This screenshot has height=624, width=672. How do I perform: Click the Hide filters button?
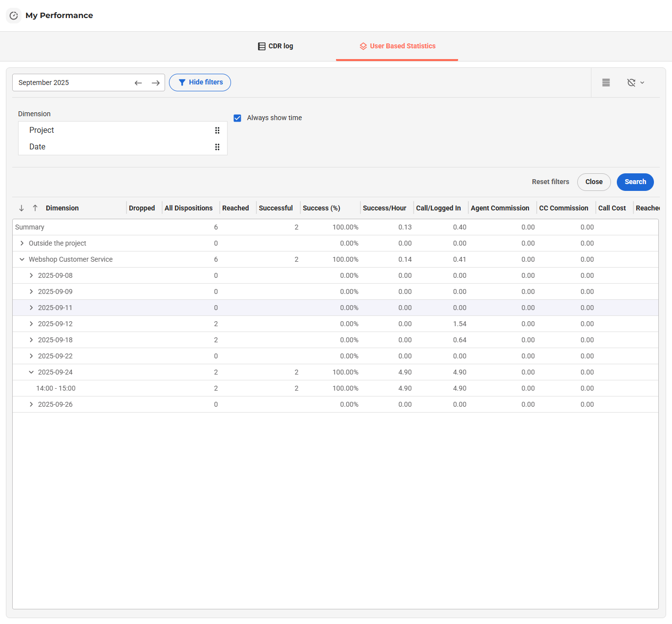pyautogui.click(x=200, y=83)
